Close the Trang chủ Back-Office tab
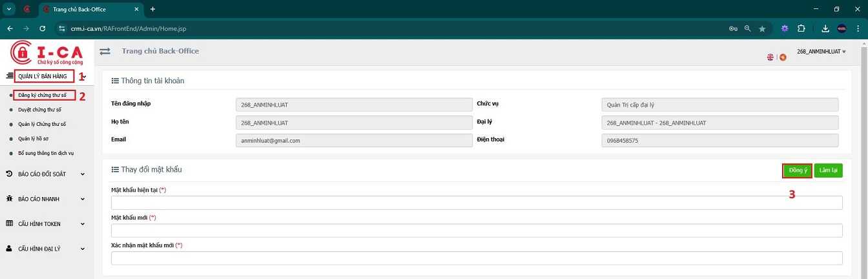 coord(138,9)
